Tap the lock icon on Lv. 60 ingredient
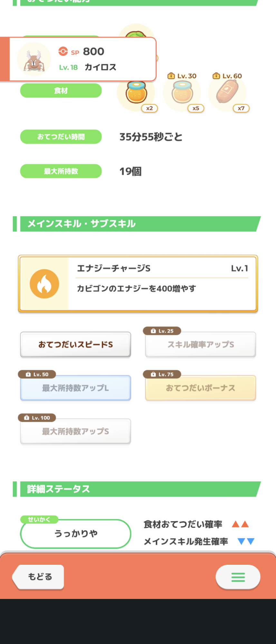 point(216,76)
